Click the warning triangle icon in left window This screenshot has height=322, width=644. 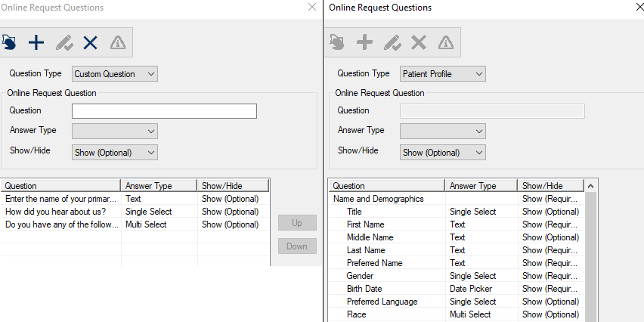pos(118,42)
